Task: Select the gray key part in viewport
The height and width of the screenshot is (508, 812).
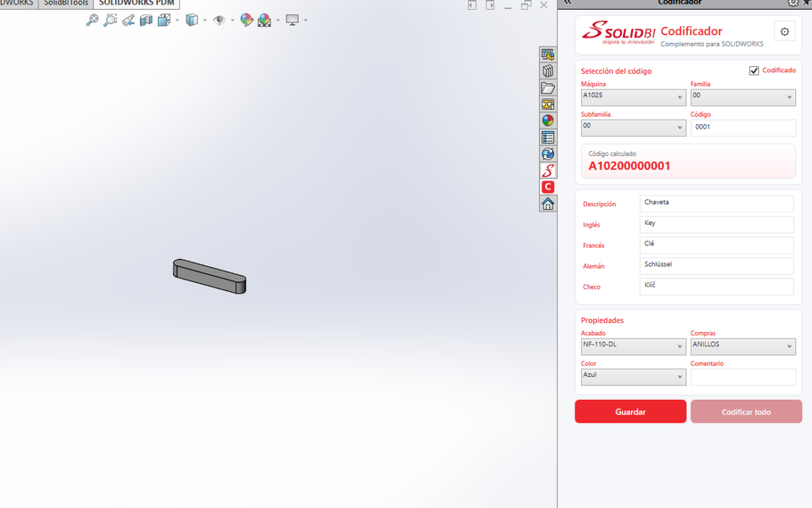Action: click(209, 276)
